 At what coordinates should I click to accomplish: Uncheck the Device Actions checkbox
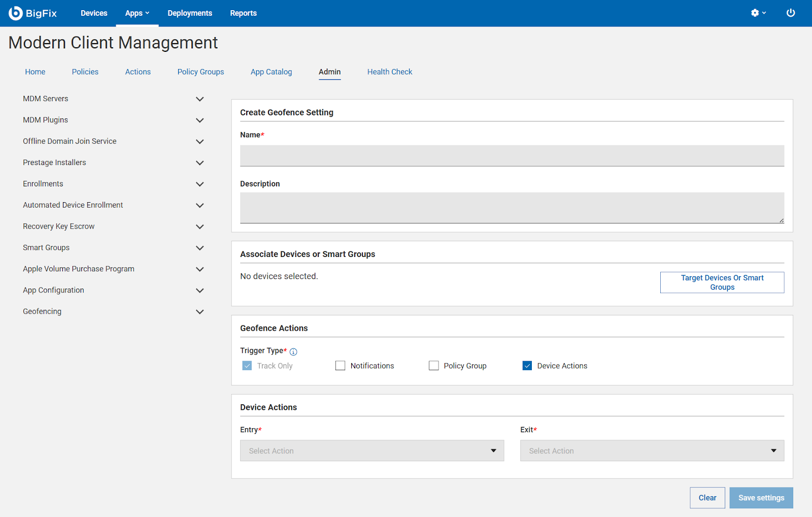[527, 366]
